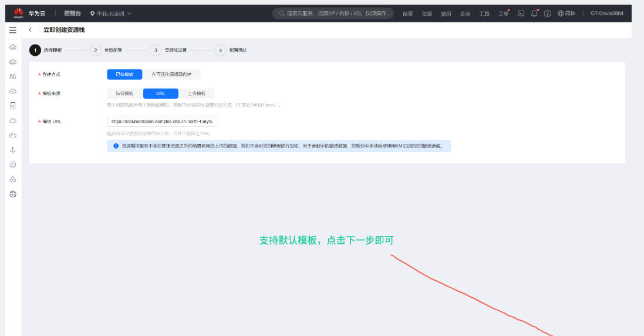Choose 上传模板 as the template source
The width and height of the screenshot is (644, 336).
tap(197, 93)
